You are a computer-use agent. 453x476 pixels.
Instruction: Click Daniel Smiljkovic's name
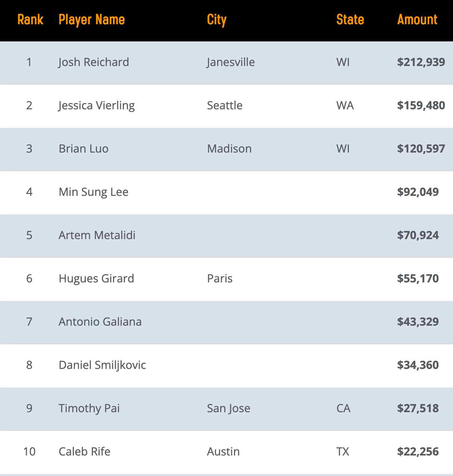(x=102, y=365)
